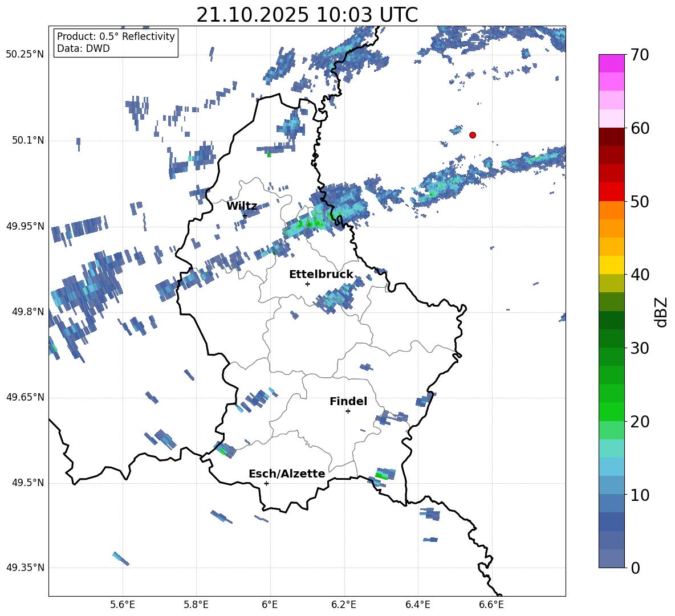
Task: Click the 5.6°E longitude tick label
Action: 123,605
